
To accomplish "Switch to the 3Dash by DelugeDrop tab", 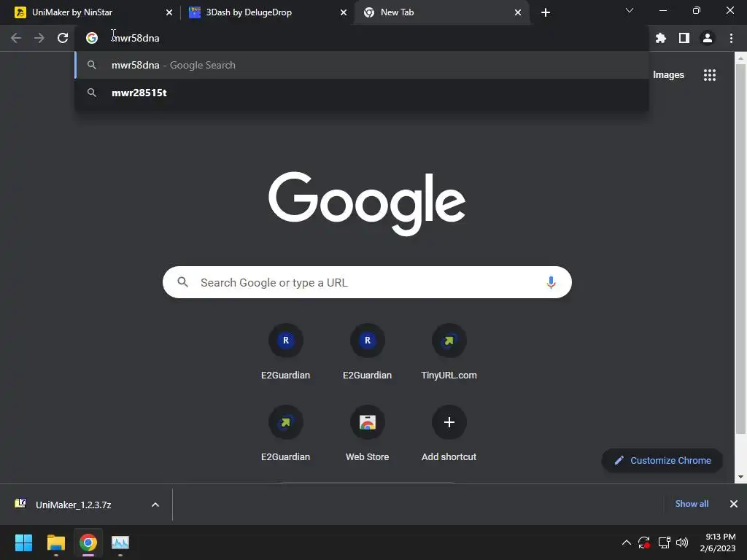I will pos(267,12).
